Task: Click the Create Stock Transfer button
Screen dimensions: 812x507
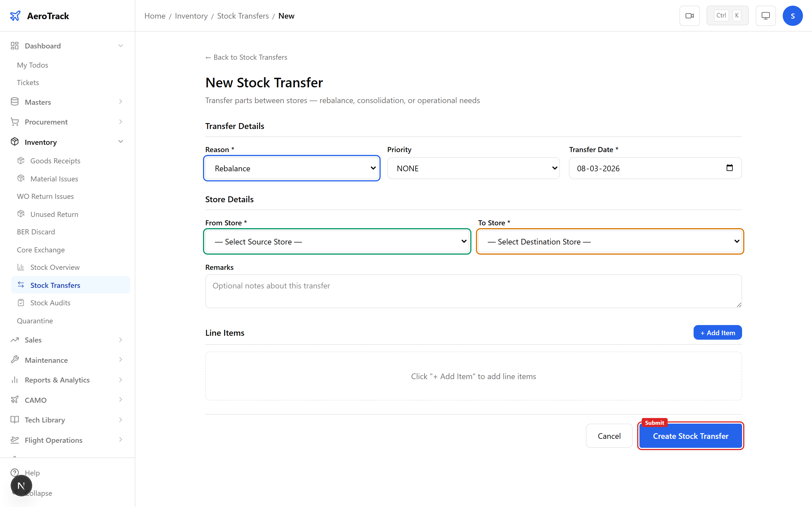Action: (690, 436)
